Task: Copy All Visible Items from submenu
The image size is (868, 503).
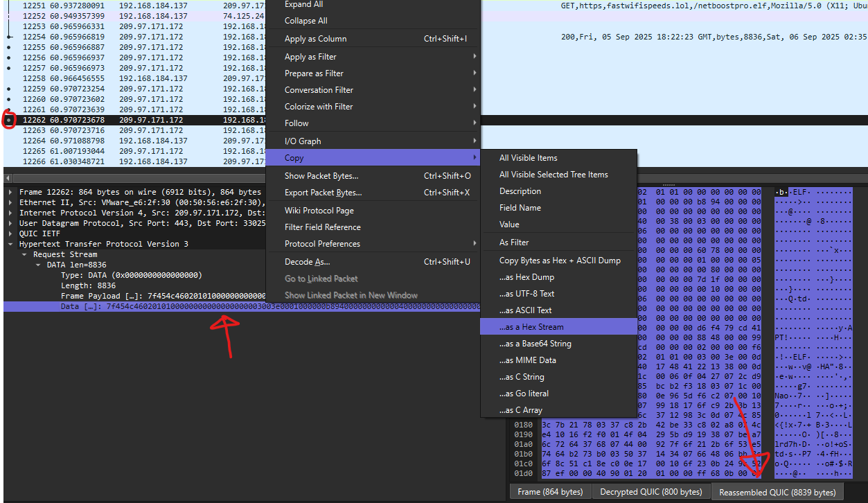Action: point(558,158)
